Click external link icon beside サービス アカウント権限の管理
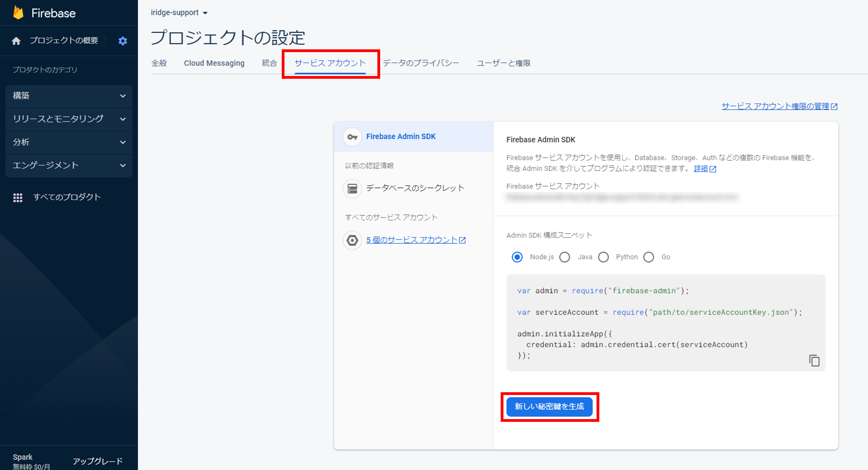 pos(834,107)
